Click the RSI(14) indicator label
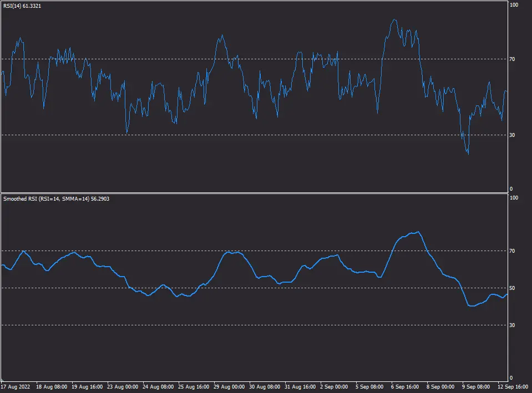The height and width of the screenshot is (393, 532). pos(22,6)
